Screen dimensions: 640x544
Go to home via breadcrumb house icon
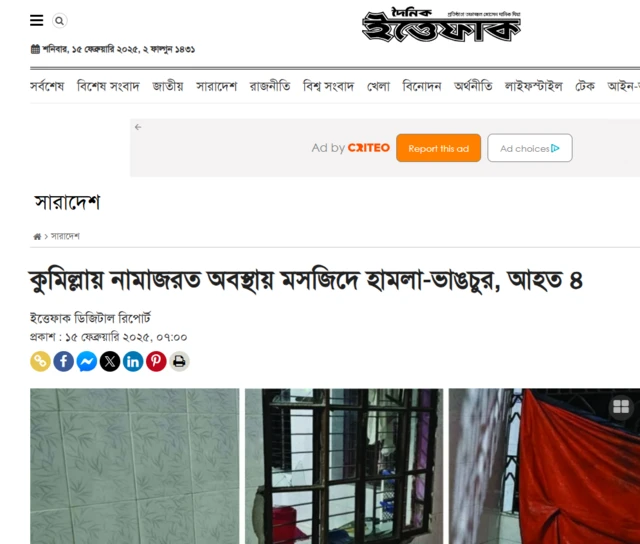coord(37,237)
